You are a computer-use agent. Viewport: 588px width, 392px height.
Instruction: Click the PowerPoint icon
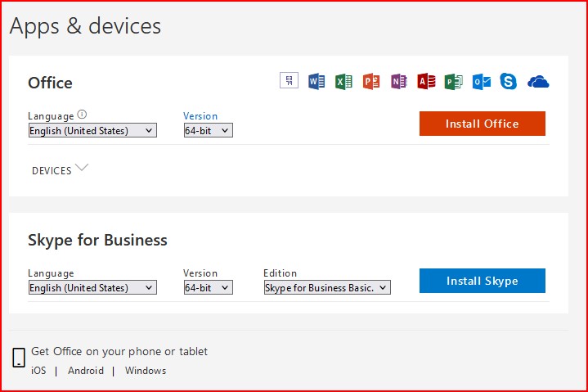(x=371, y=81)
